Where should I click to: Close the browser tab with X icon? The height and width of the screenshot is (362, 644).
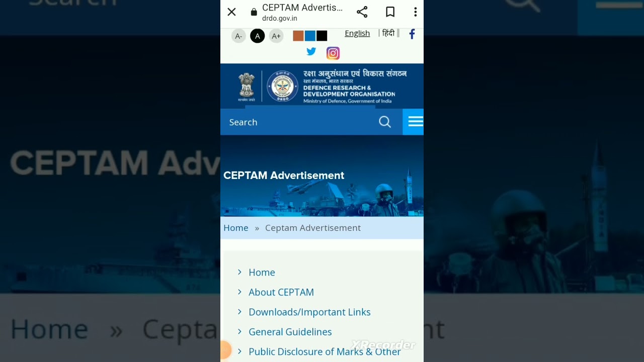click(231, 12)
